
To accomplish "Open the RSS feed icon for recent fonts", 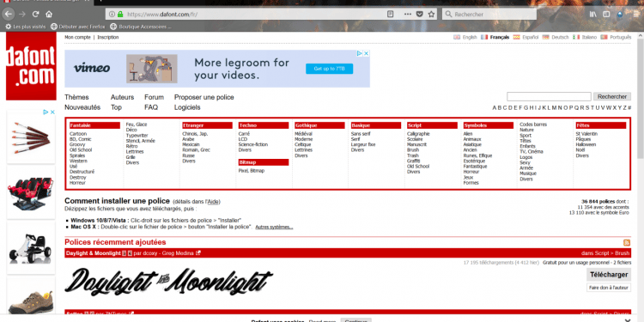I will coord(627,243).
